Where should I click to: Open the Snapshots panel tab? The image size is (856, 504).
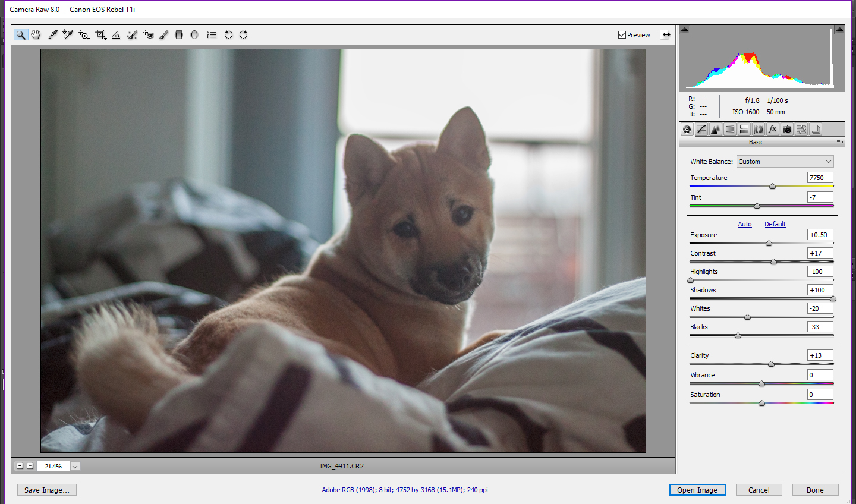pos(816,130)
